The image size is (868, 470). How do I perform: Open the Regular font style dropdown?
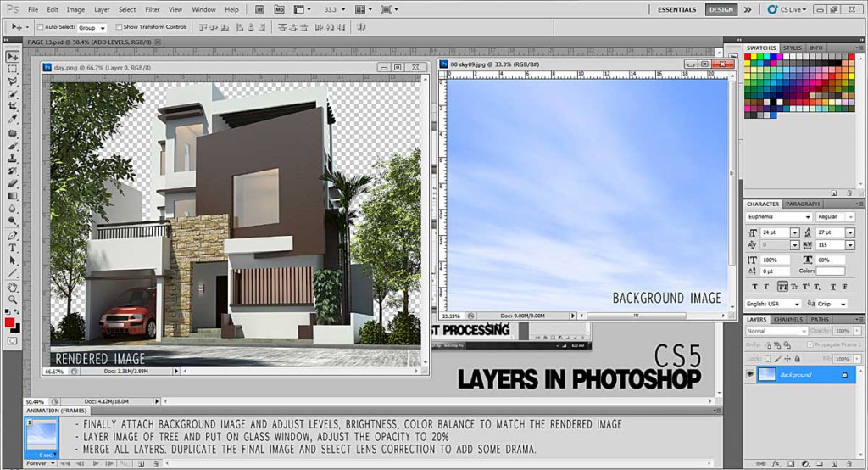click(x=835, y=216)
